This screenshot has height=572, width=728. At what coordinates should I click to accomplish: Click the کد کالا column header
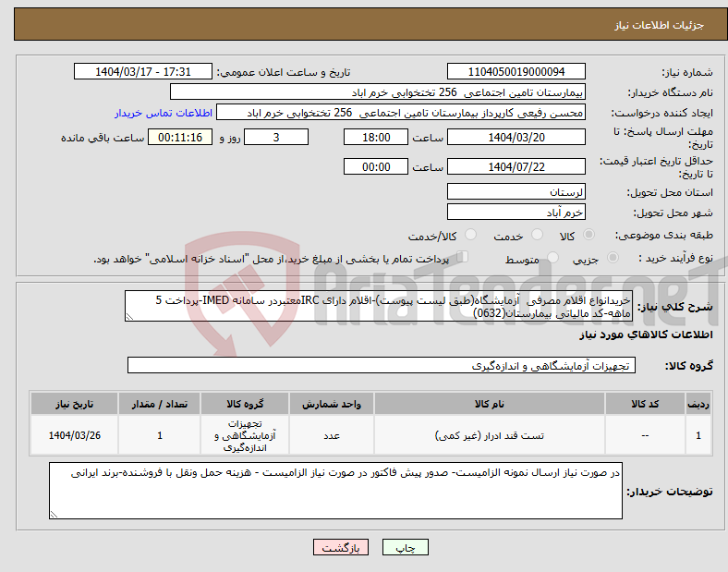click(645, 404)
